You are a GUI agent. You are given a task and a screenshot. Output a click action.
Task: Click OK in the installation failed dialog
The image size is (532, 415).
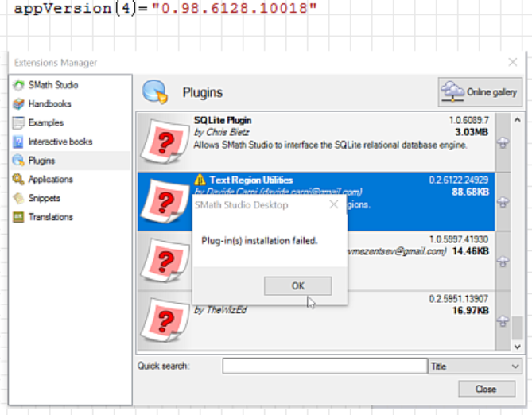click(297, 286)
